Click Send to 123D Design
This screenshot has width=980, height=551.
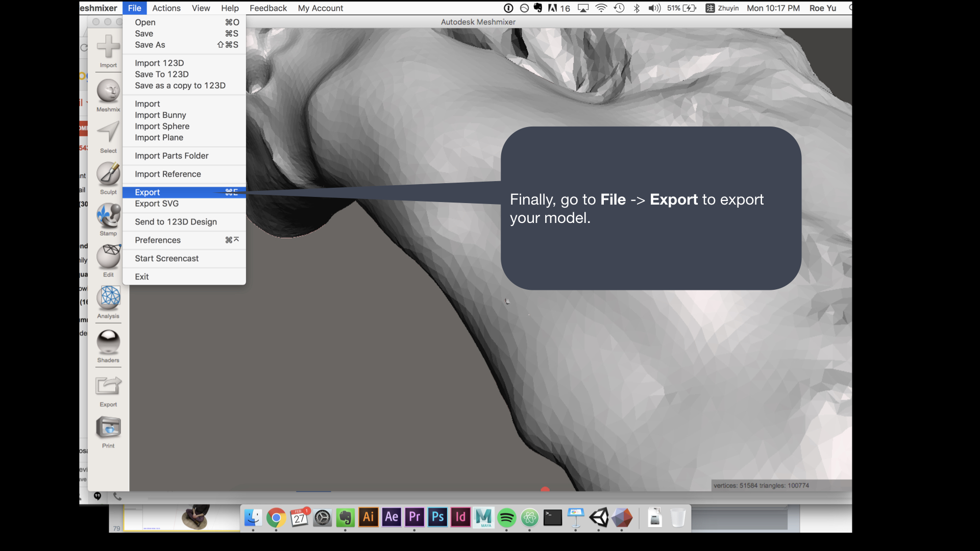176,222
